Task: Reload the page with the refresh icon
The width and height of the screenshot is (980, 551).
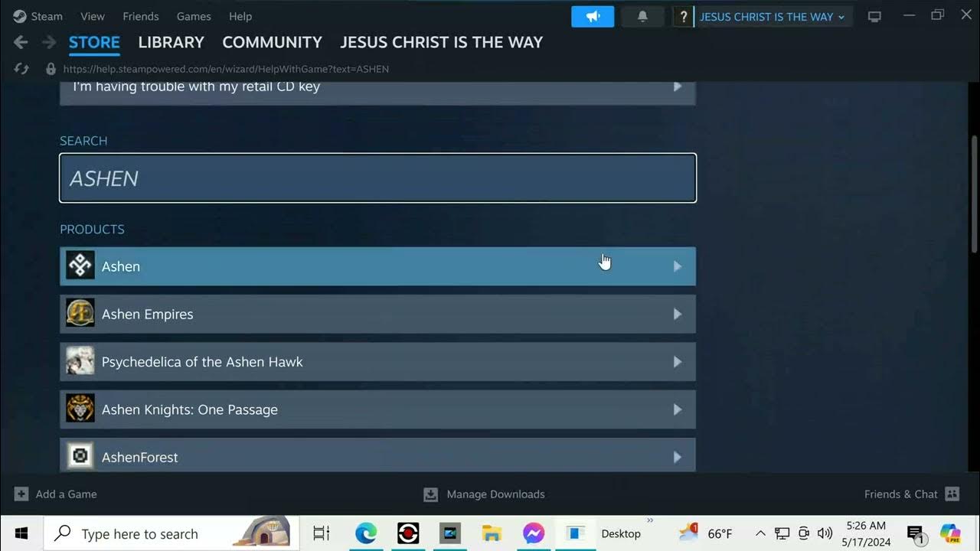Action: pos(21,69)
